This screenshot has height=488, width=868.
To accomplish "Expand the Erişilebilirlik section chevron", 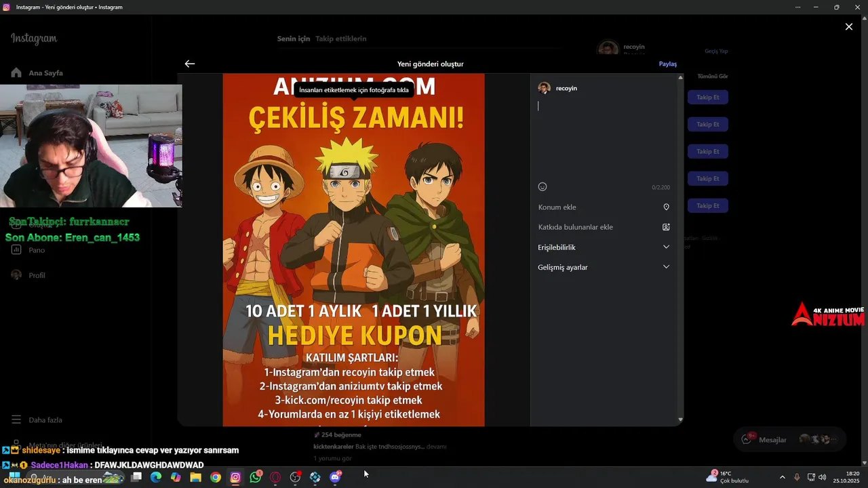I will click(x=666, y=247).
